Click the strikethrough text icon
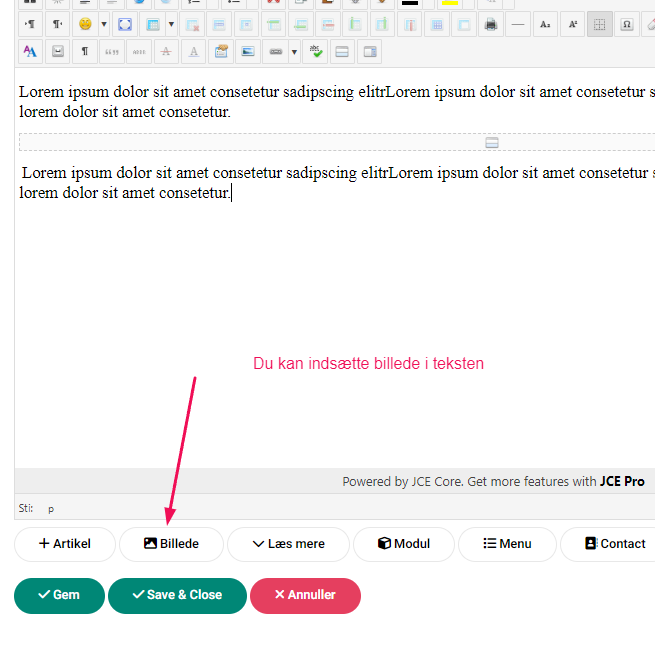655x657 pixels. (x=166, y=51)
